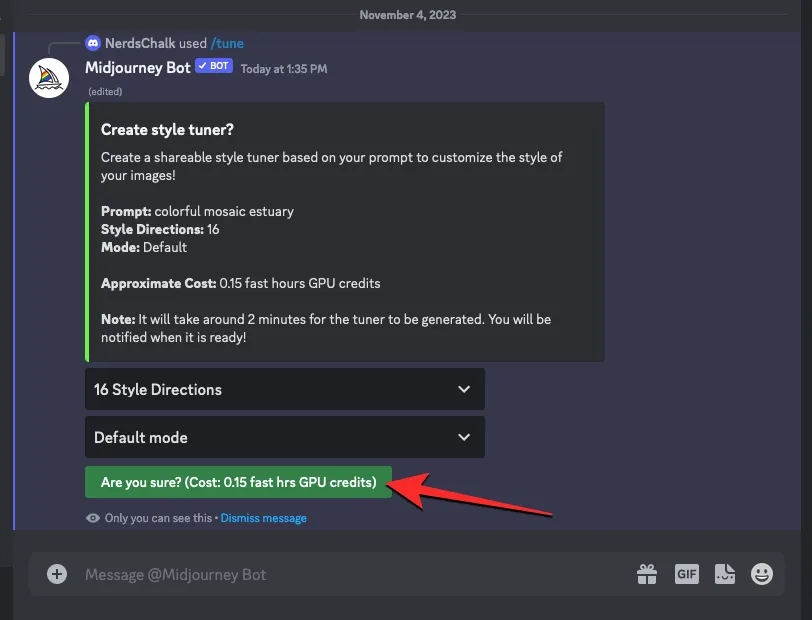Expand the 16 Style Directions dropdown
This screenshot has height=620, width=812.
285,389
